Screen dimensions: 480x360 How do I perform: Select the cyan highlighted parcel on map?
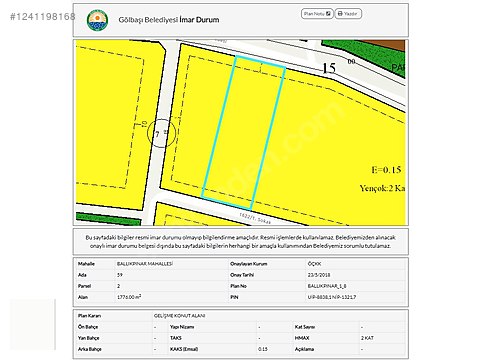pos(243,133)
